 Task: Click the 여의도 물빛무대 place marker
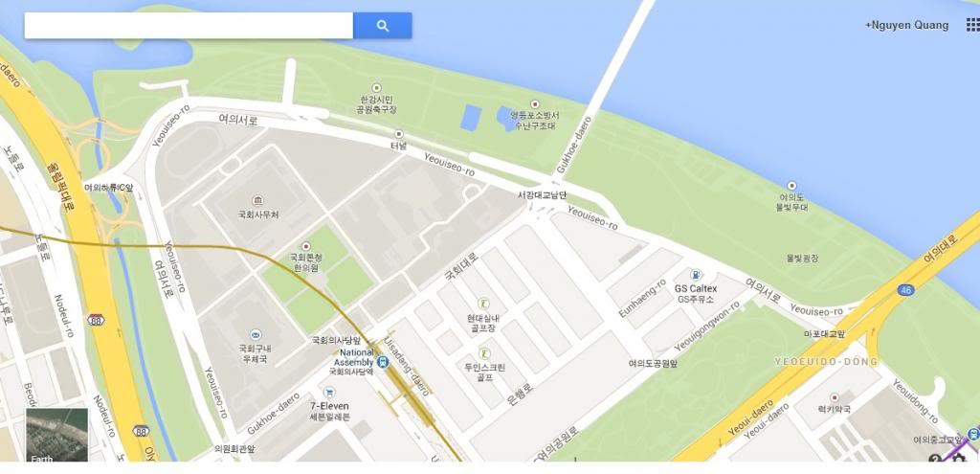(791, 186)
